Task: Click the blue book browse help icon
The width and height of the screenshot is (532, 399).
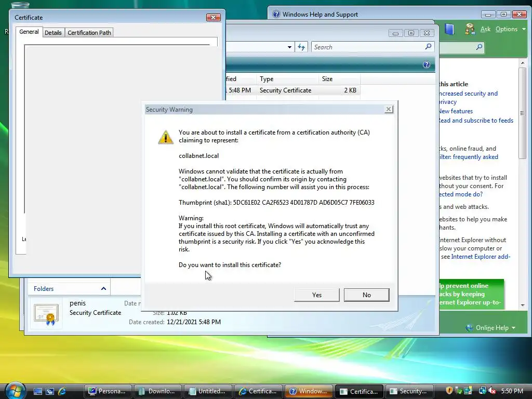Action: tap(449, 30)
